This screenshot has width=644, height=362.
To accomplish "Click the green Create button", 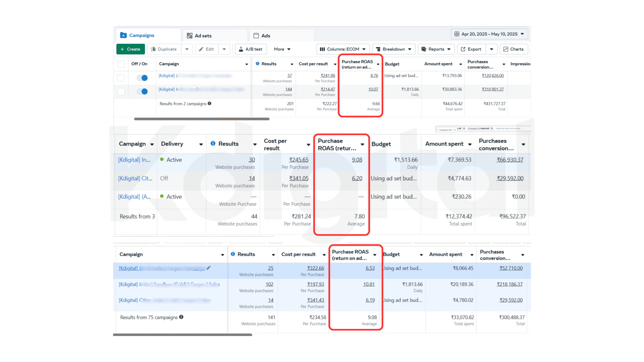I will (130, 49).
